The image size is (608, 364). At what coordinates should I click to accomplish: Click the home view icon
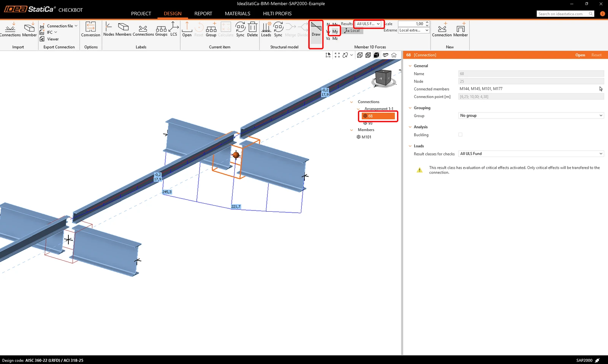coord(394,55)
